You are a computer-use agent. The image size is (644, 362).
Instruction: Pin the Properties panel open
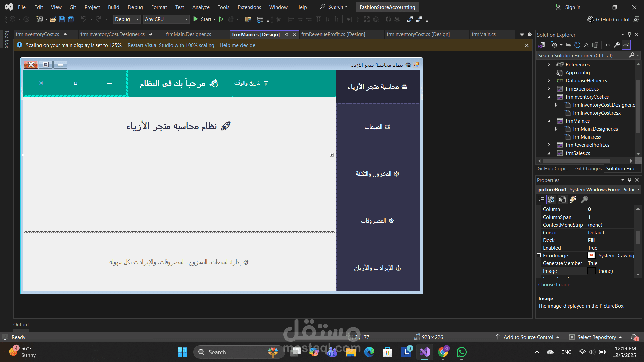[x=629, y=180]
